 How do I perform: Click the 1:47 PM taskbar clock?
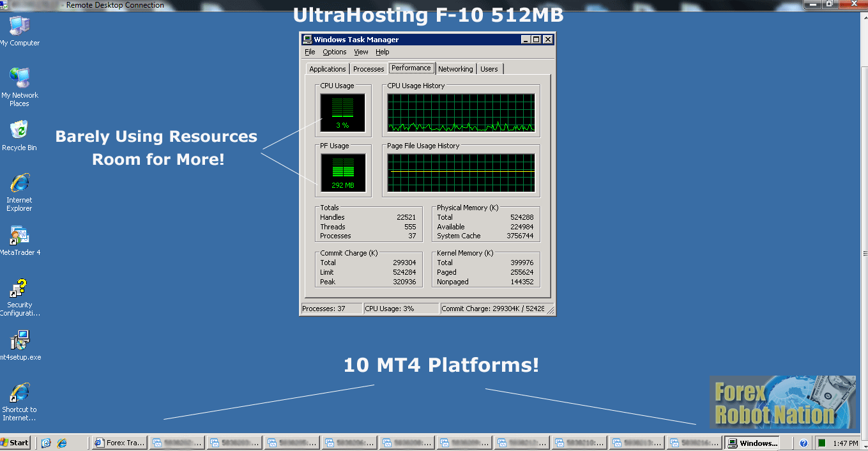pyautogui.click(x=846, y=443)
